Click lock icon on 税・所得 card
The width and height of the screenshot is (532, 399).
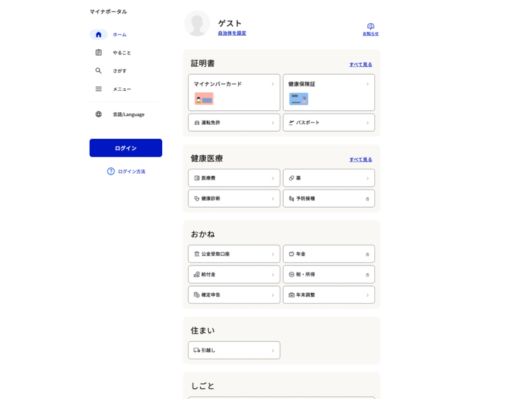(x=367, y=275)
